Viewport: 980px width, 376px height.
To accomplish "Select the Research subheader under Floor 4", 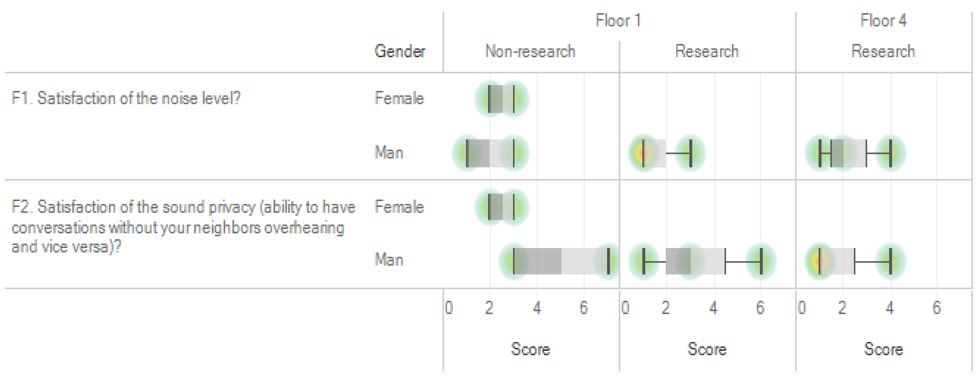I will pyautogui.click(x=883, y=51).
